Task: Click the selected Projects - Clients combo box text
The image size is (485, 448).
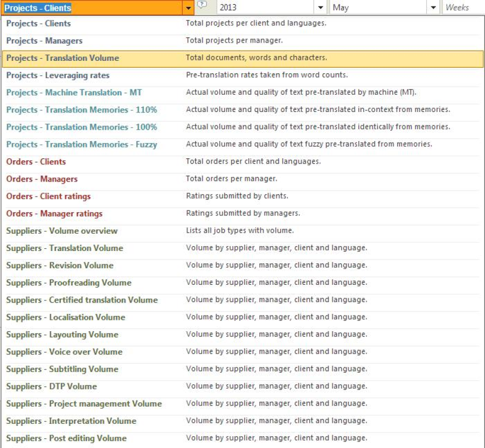Action: click(38, 8)
